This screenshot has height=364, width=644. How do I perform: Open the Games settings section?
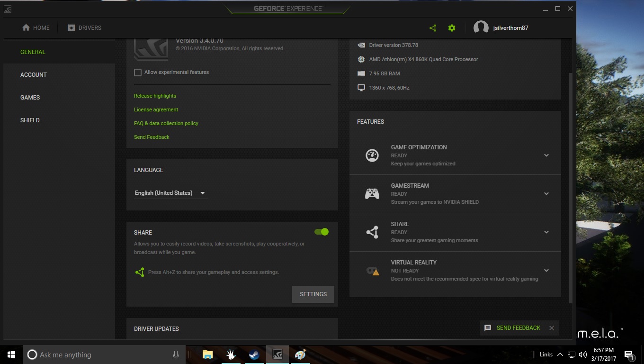pyautogui.click(x=59, y=98)
